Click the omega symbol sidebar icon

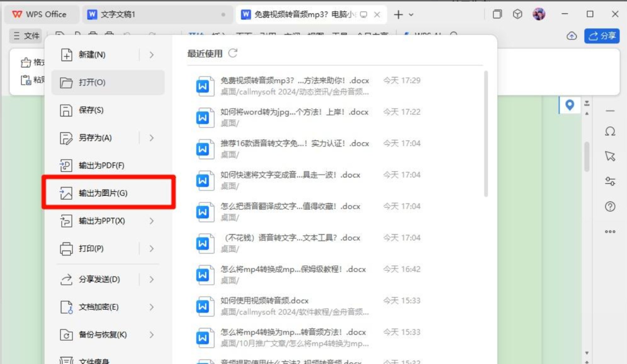click(610, 131)
